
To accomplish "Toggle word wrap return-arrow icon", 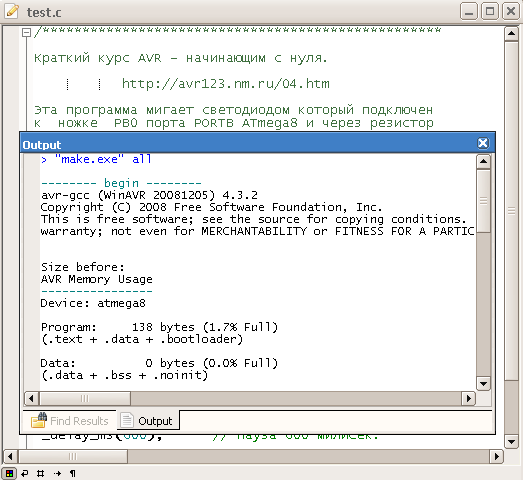I will tap(25, 473).
